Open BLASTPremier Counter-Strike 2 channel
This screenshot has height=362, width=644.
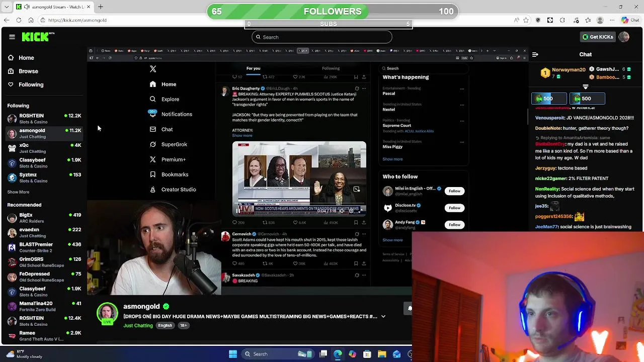(x=44, y=247)
